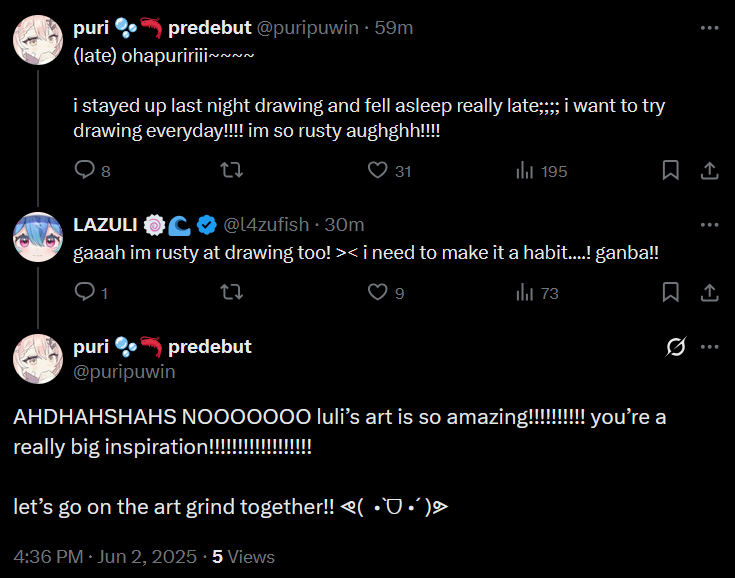This screenshot has width=735, height=578.
Task: Reply to puri's first tweet
Action: pyautogui.click(x=85, y=171)
